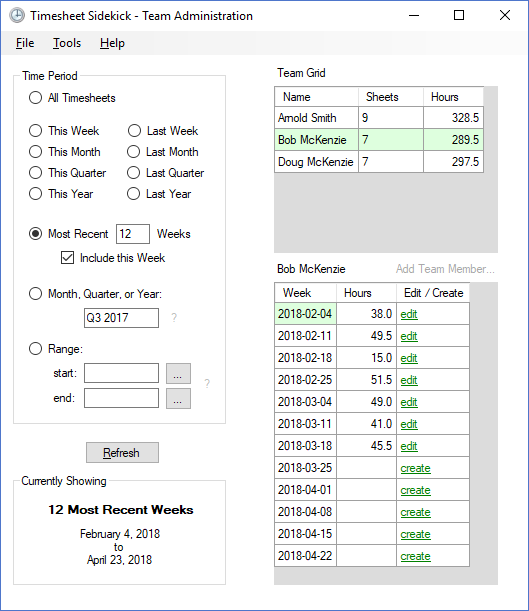529x611 pixels.
Task: Open the end date picker ellipsis button
Action: (x=178, y=398)
